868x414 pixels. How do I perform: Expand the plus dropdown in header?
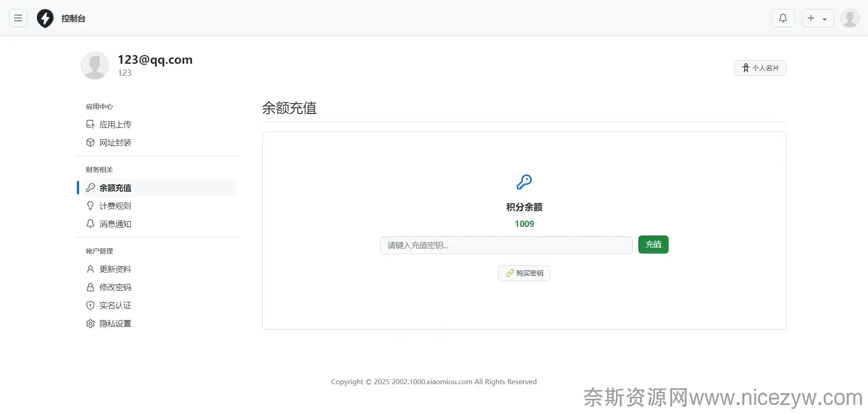pyautogui.click(x=817, y=18)
